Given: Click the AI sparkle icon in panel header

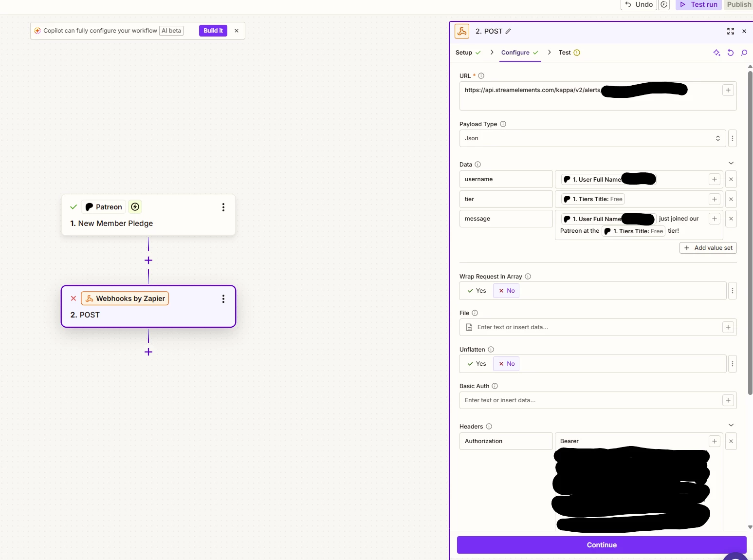Looking at the screenshot, I should 716,53.
